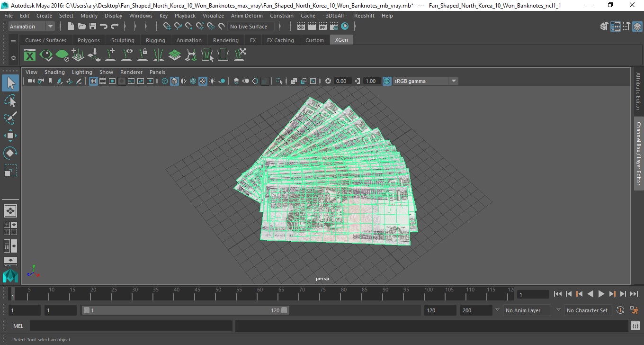Open the Animation menu set dropdown
The image size is (644, 345).
point(32,27)
